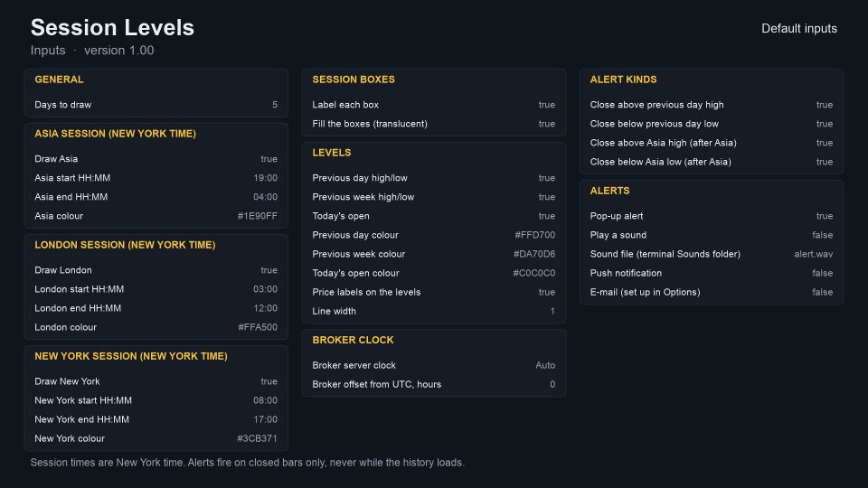868x488 pixels.
Task: Click the BROKER CLOCK heading
Action: click(x=354, y=340)
